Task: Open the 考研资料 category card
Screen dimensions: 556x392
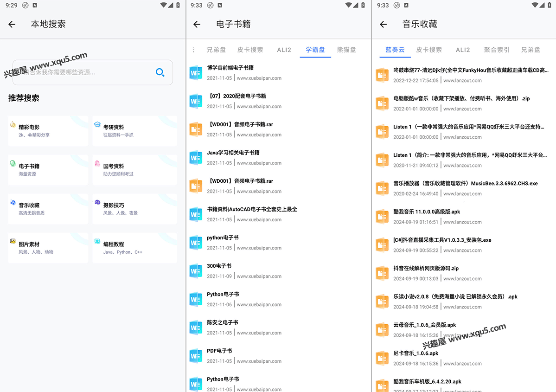Action: click(134, 131)
